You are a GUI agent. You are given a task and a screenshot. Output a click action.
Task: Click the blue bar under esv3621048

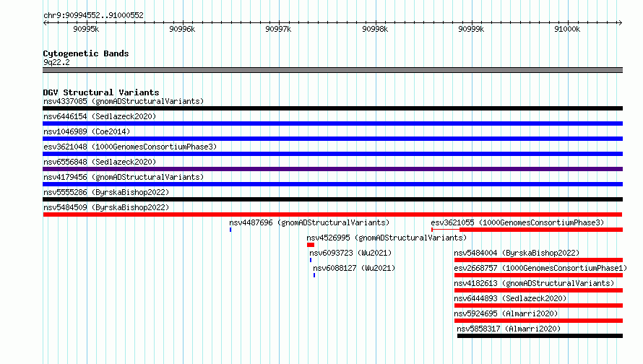click(x=332, y=154)
